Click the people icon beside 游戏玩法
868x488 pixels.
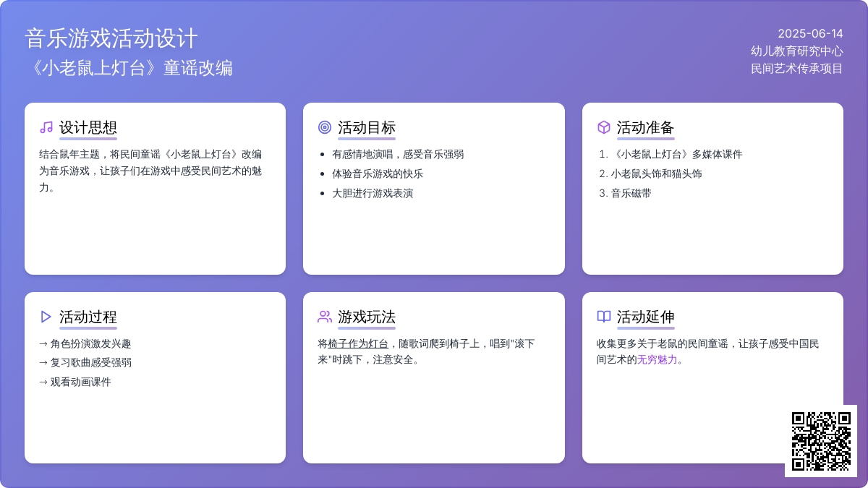(x=325, y=317)
